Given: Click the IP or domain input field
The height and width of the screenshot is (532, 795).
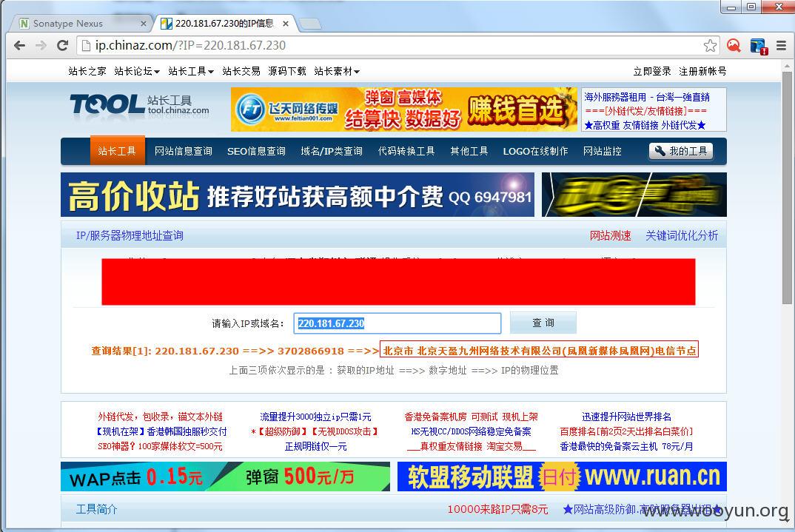Looking at the screenshot, I should click(x=397, y=323).
